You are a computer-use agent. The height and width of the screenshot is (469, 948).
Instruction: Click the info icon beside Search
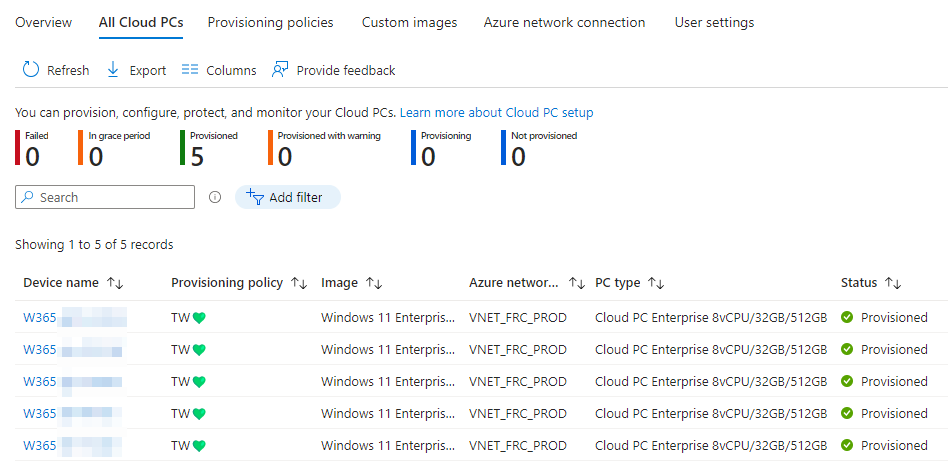pos(215,198)
